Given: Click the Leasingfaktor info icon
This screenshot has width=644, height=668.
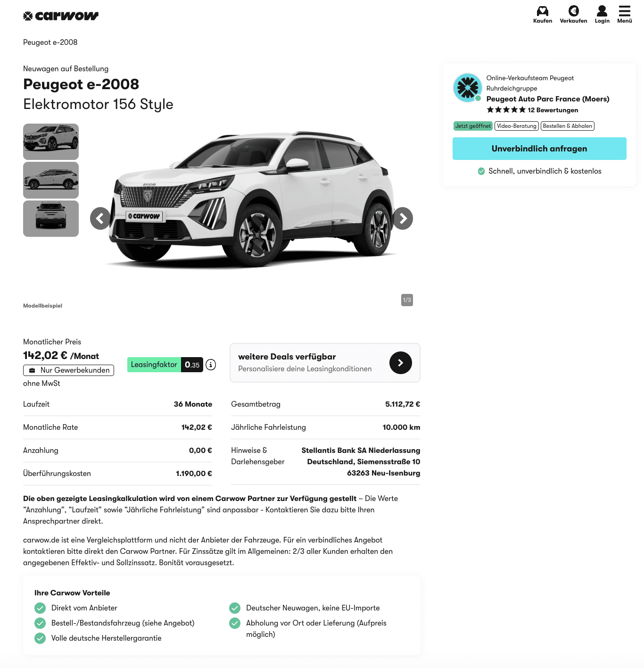Looking at the screenshot, I should pos(211,365).
